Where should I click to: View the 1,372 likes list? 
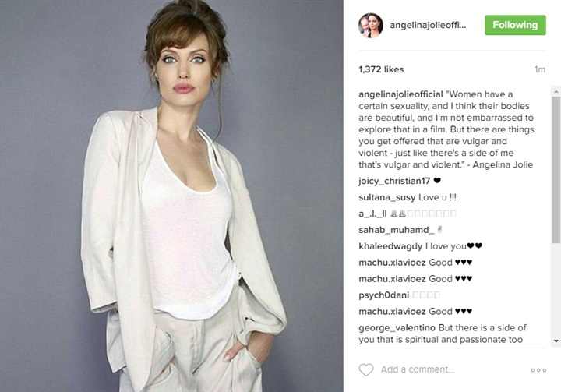pyautogui.click(x=381, y=69)
